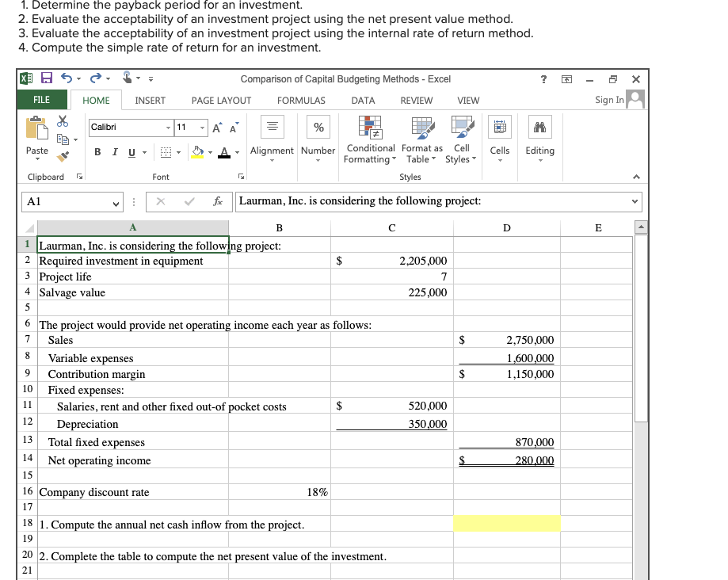Expand the Borders dropdown arrow
The image size is (728, 580).
pos(178,152)
